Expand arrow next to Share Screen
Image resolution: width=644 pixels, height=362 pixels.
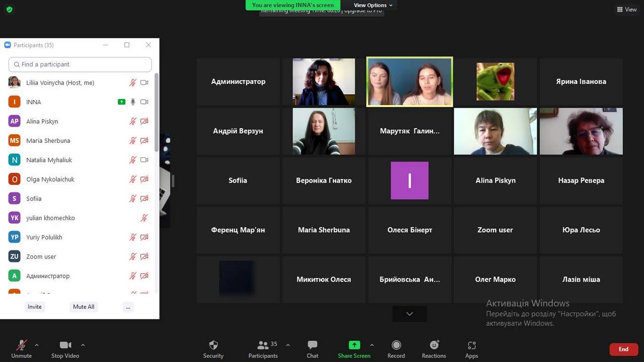(x=372, y=345)
